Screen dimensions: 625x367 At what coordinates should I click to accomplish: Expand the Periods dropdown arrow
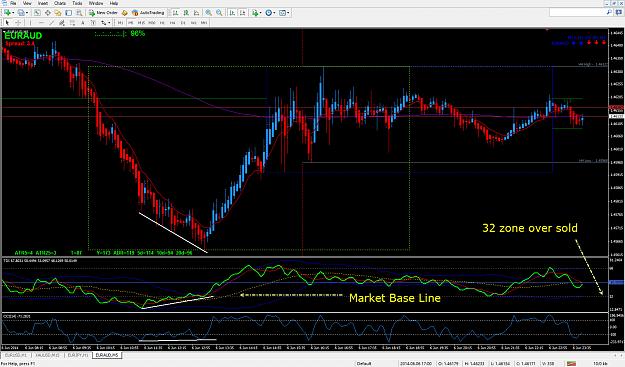coord(274,13)
